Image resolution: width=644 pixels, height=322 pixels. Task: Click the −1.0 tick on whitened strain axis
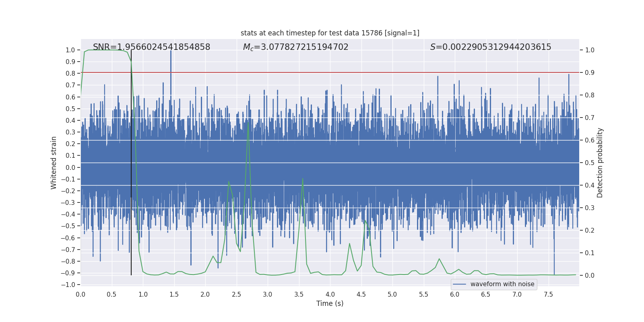point(68,285)
